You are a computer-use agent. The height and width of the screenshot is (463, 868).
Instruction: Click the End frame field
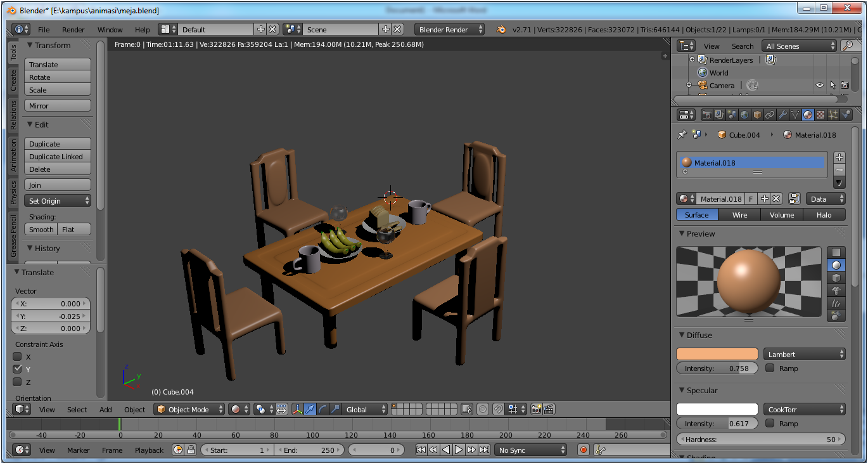pyautogui.click(x=309, y=450)
